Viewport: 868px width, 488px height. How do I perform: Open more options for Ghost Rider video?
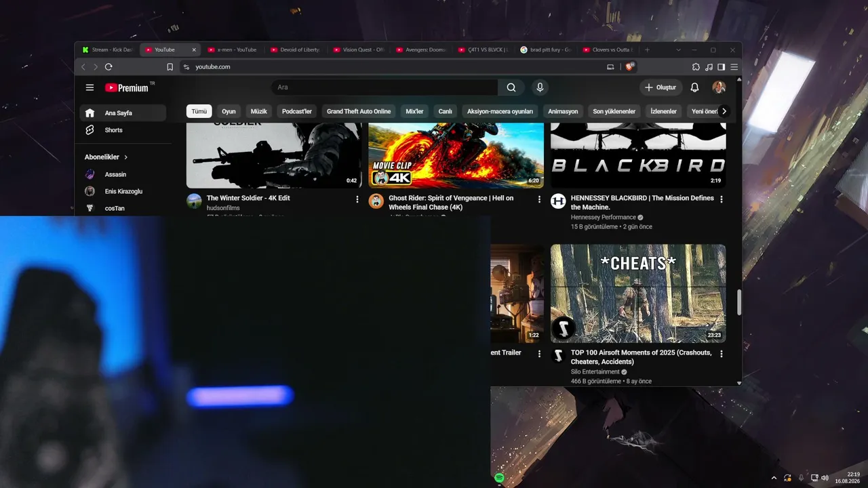539,199
